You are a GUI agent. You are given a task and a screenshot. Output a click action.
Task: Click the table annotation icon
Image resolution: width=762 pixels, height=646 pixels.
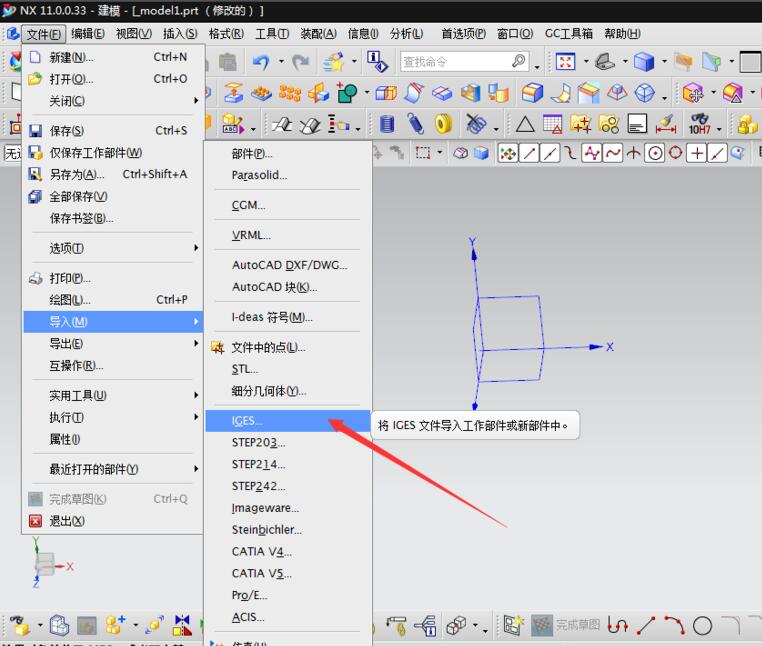[x=552, y=124]
